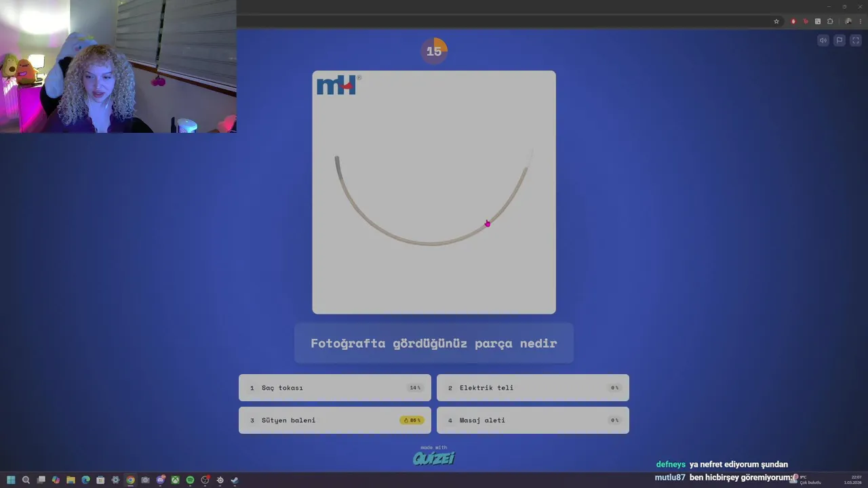The width and height of the screenshot is (868, 488).
Task: Click the countdown timer showing 15
Action: tap(434, 51)
